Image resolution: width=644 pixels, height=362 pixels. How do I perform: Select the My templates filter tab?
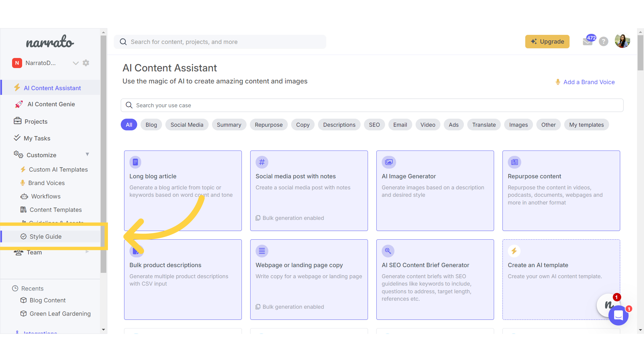click(x=586, y=125)
